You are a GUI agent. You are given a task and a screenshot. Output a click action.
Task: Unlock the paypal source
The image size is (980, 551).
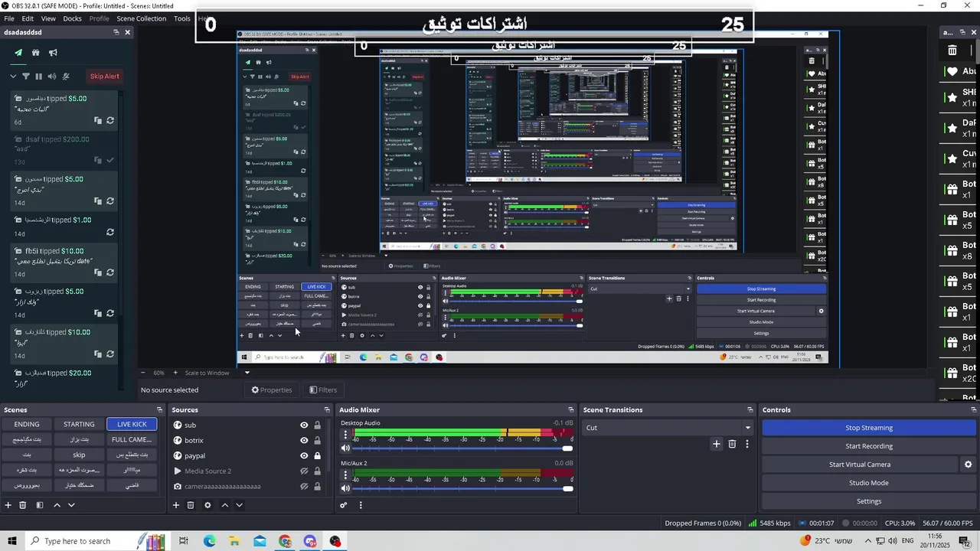pyautogui.click(x=317, y=456)
